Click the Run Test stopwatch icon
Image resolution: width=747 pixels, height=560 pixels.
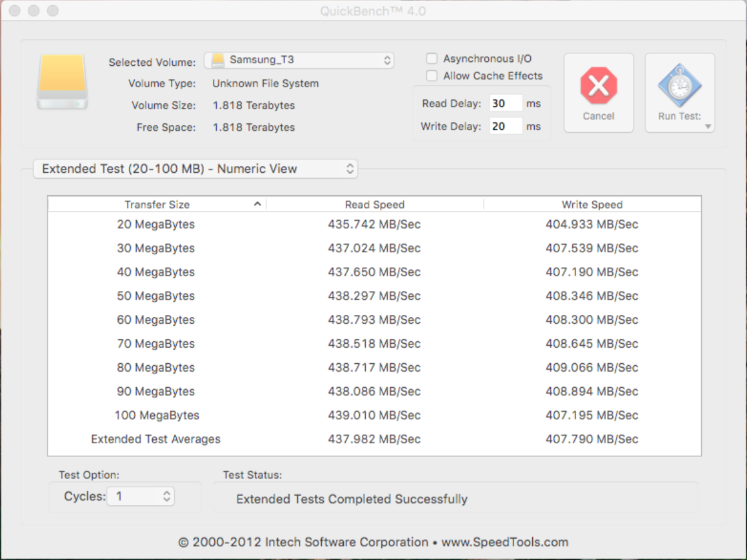point(679,85)
